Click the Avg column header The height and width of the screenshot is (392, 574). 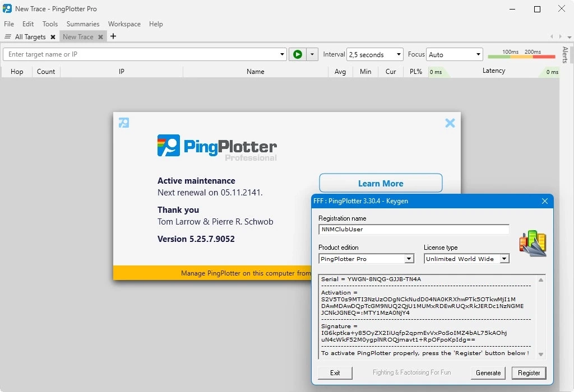point(340,72)
